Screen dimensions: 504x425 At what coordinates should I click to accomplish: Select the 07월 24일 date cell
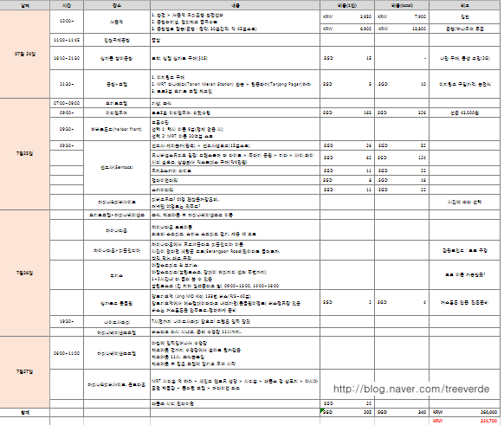25,54
